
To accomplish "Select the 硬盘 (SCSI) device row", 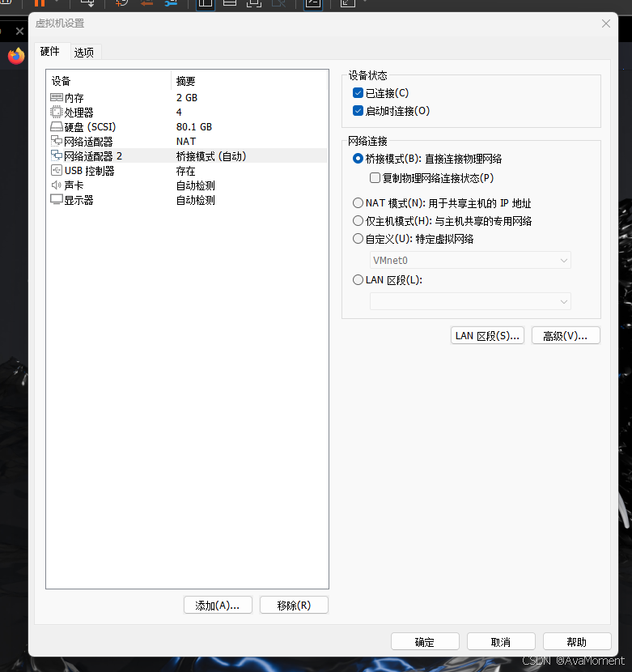I will [187, 127].
